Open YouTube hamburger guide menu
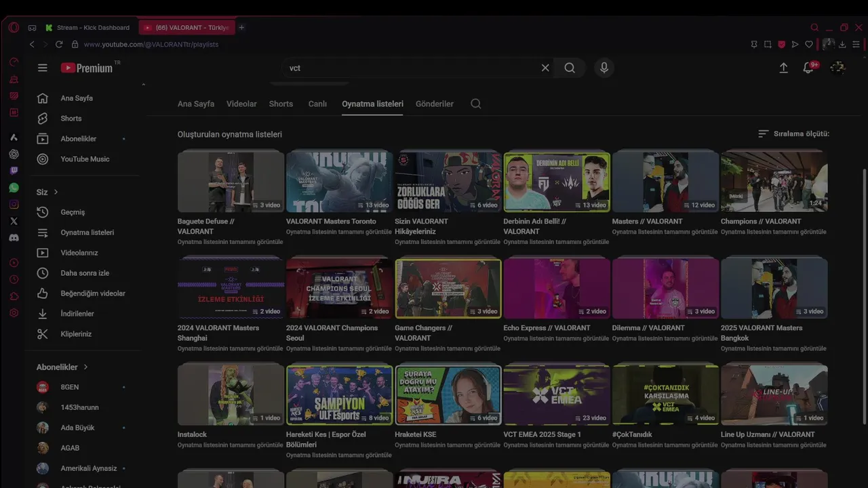This screenshot has height=488, width=868. coord(43,68)
